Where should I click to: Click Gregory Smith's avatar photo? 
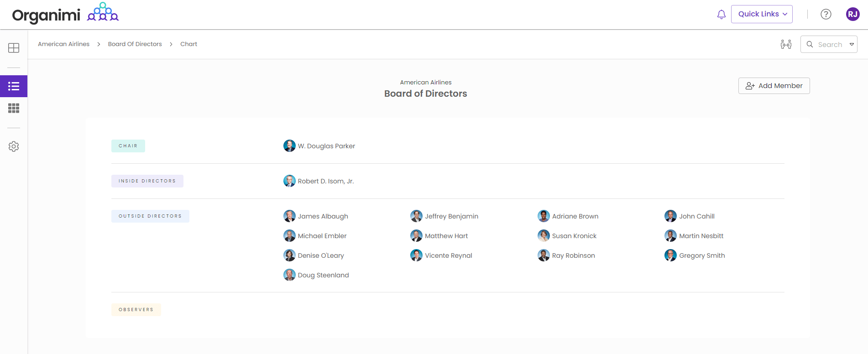click(670, 255)
